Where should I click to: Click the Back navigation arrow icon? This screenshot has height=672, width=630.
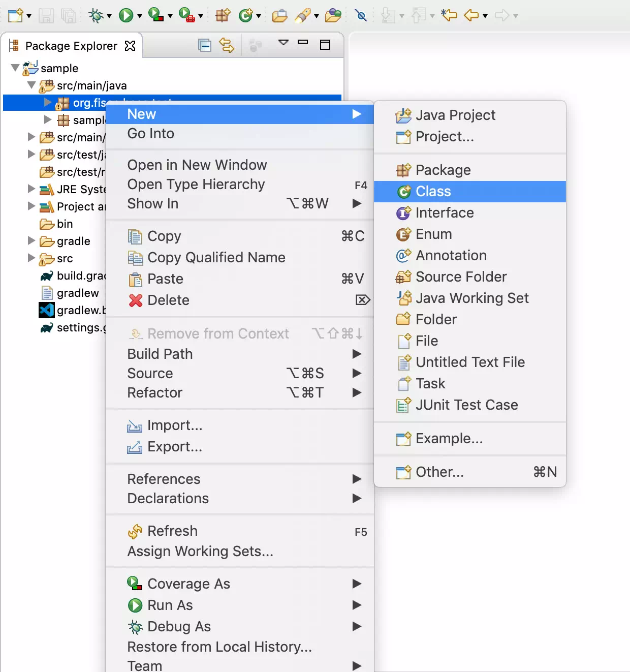[x=471, y=16]
